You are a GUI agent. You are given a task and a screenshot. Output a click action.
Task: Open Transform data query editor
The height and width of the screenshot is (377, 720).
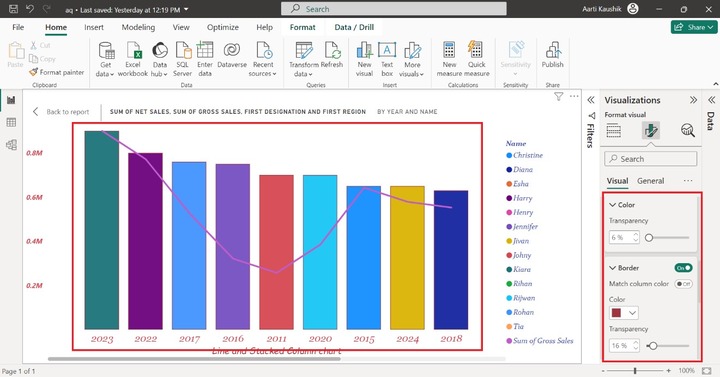304,59
